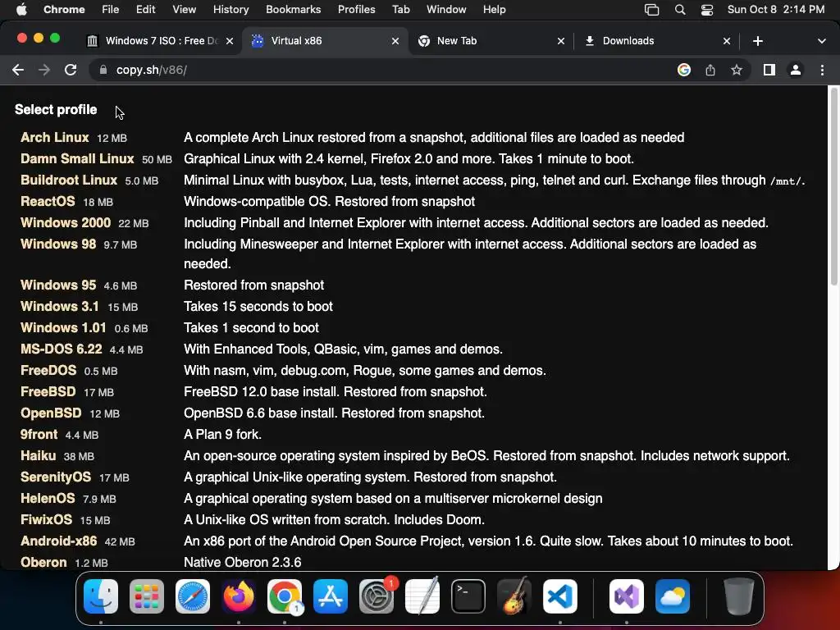The width and height of the screenshot is (840, 630).
Task: Go back with the browser back arrow
Action: click(x=18, y=71)
